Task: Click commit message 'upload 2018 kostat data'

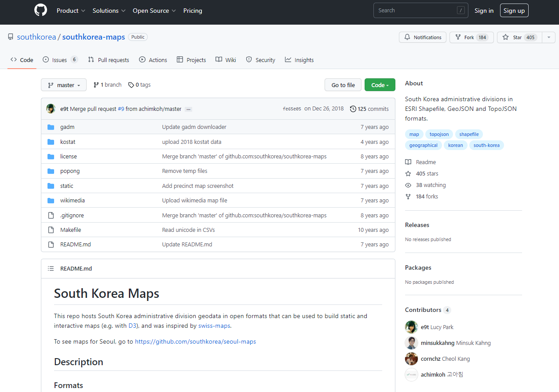Action: (x=192, y=142)
